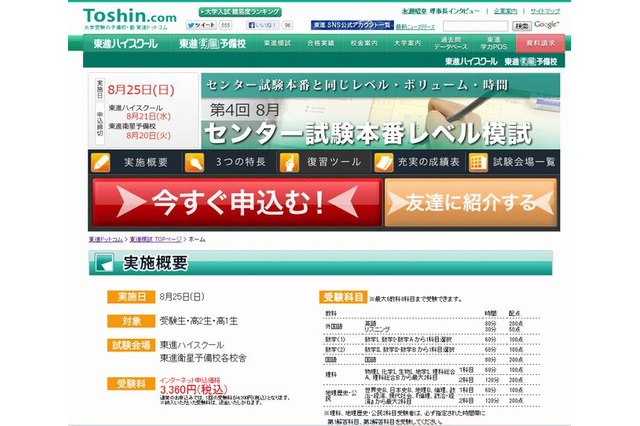Click the 地理歴史・公民 row in table

tap(432, 395)
